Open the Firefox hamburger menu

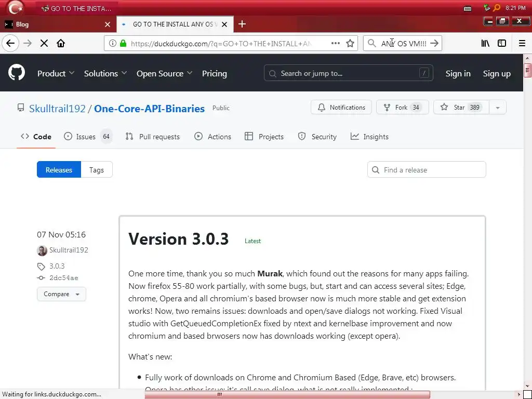(x=522, y=44)
